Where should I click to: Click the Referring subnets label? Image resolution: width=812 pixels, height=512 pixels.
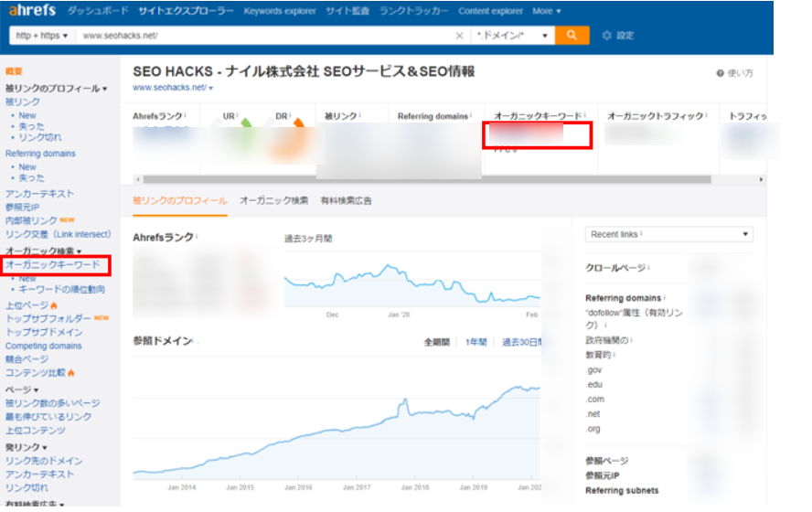coord(622,490)
